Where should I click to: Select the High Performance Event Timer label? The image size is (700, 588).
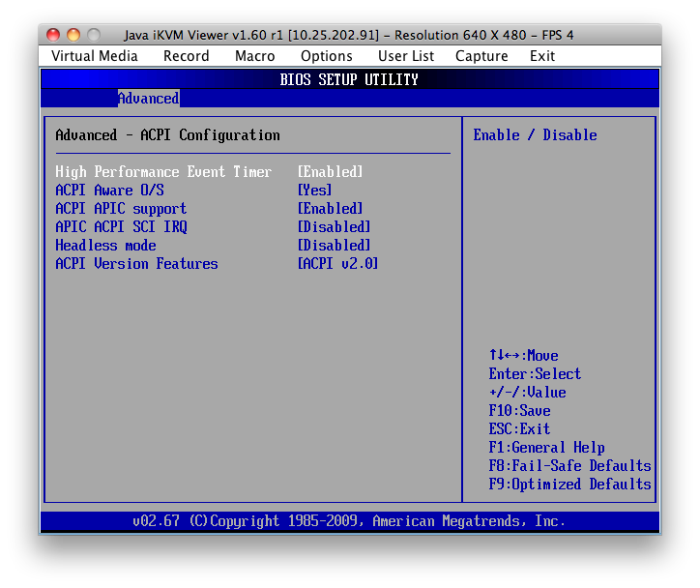coord(163,172)
